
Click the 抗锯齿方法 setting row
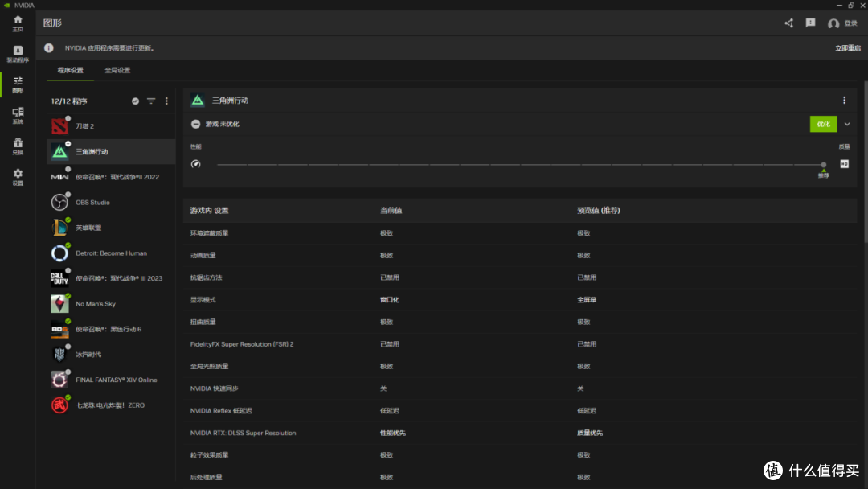point(520,277)
